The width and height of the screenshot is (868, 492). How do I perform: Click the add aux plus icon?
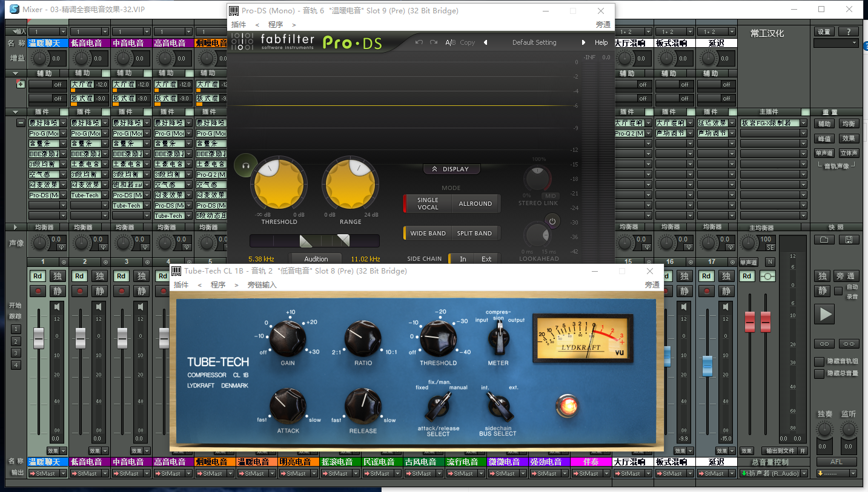(x=21, y=84)
